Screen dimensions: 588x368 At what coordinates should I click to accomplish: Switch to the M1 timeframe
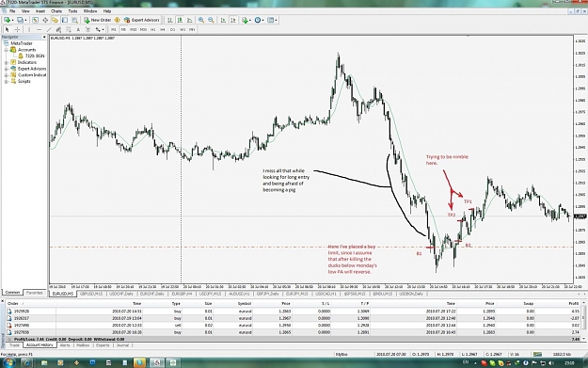click(114, 29)
